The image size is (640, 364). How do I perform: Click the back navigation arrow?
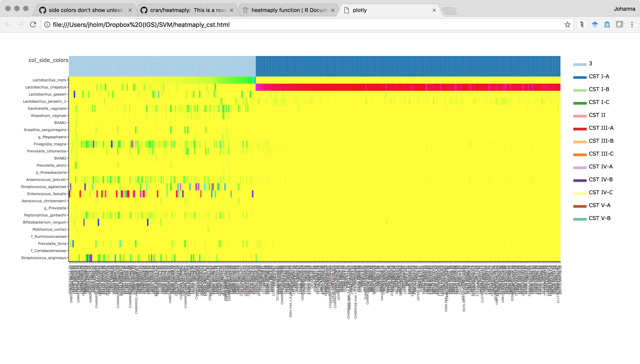8,24
